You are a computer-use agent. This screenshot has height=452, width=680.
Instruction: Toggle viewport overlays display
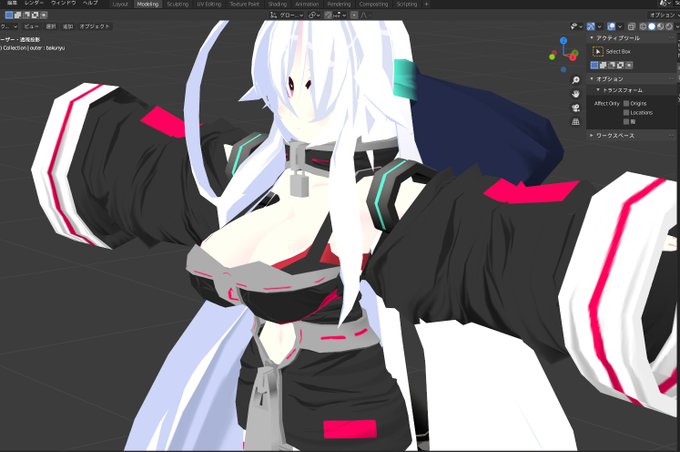click(x=611, y=26)
